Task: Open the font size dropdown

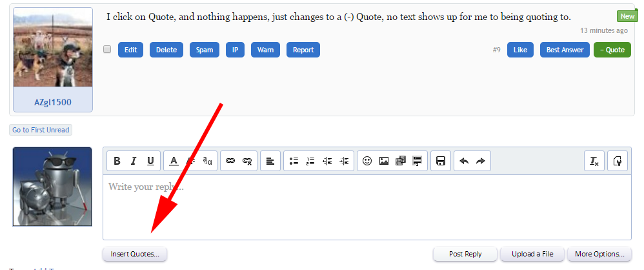Action: [x=208, y=161]
